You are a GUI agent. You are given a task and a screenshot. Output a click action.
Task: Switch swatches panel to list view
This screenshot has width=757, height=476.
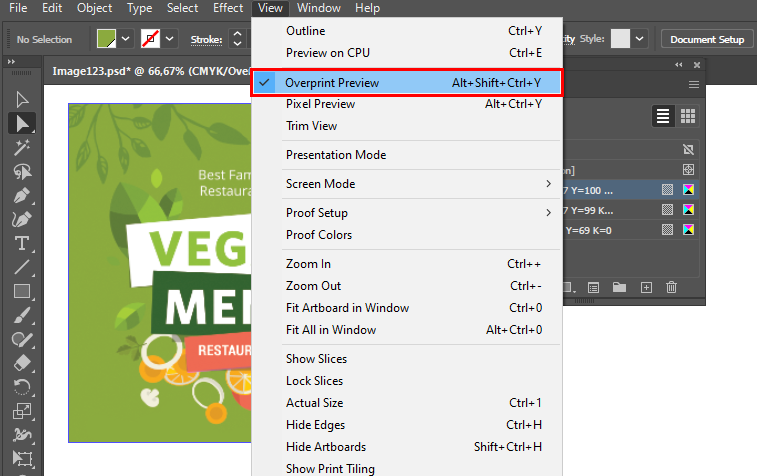pyautogui.click(x=663, y=116)
